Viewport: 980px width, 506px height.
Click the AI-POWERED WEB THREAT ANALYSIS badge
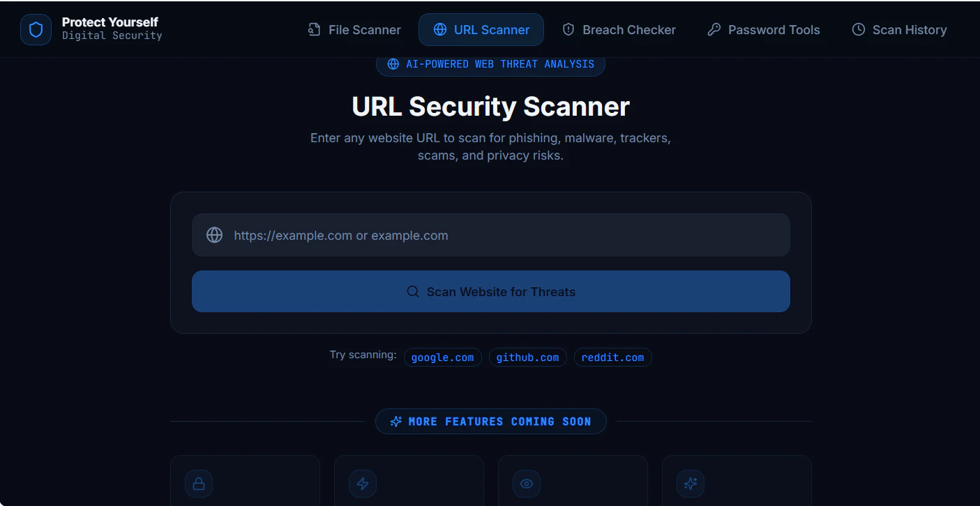click(490, 64)
